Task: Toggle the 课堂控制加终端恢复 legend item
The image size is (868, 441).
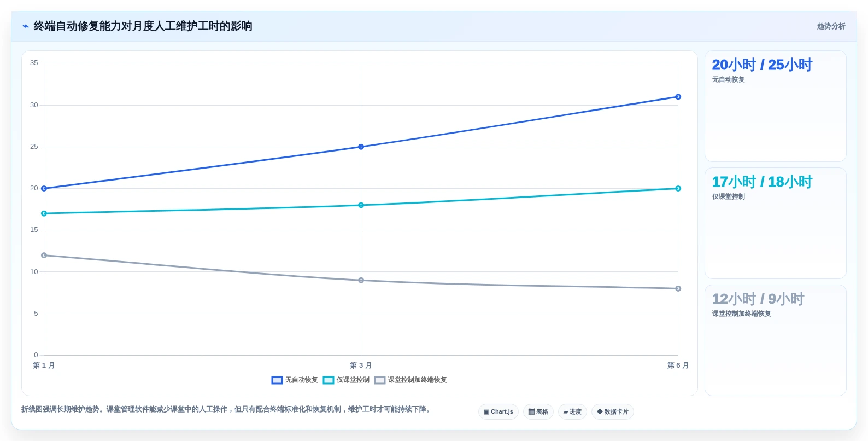Action: pos(410,380)
